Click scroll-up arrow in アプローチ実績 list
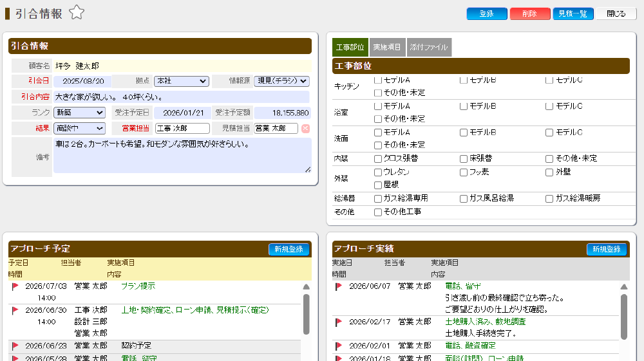The width and height of the screenshot is (644, 361). [624, 287]
